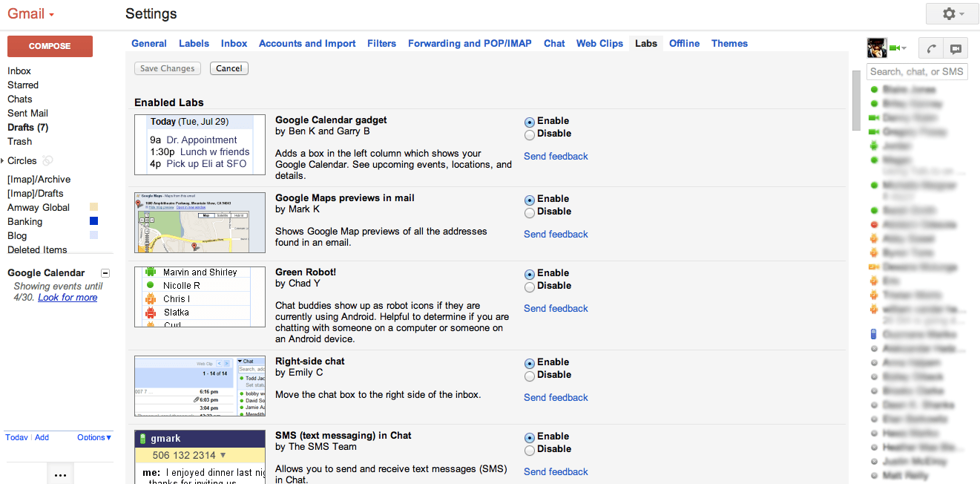Screen dimensions: 980x484
Task: Enable Google Maps previews in mail
Action: tap(529, 200)
